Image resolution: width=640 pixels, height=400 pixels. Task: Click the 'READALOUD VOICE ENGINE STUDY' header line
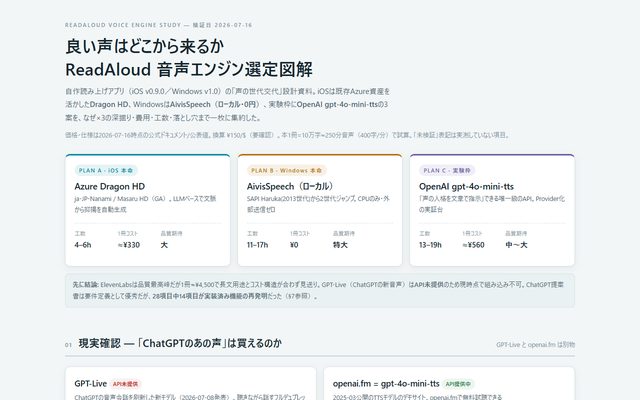[x=158, y=25]
